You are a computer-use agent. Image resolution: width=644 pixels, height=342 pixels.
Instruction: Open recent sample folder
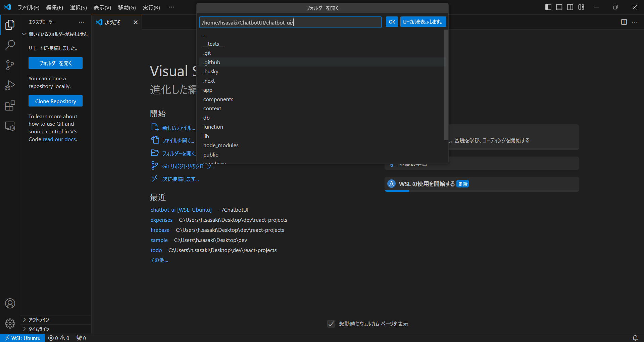(x=159, y=240)
